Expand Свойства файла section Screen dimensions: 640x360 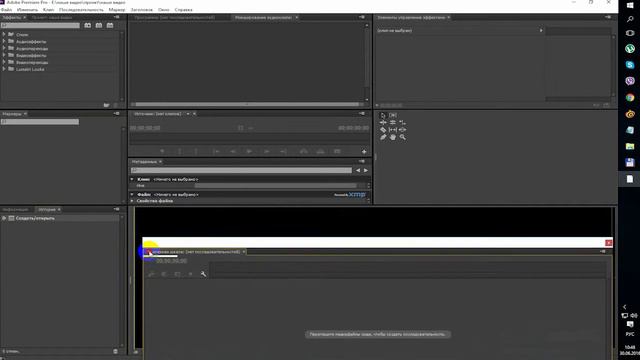pyautogui.click(x=132, y=201)
